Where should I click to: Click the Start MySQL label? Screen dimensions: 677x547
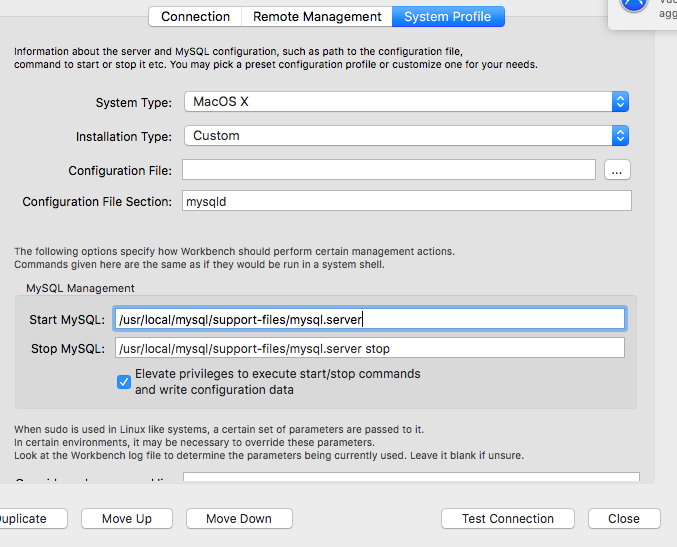[67, 319]
